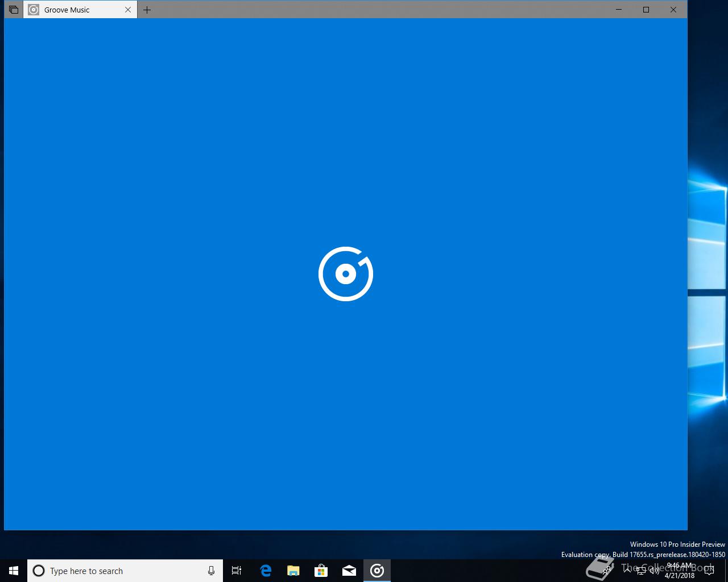
Task: Open File Explorer from the taskbar
Action: tap(293, 571)
